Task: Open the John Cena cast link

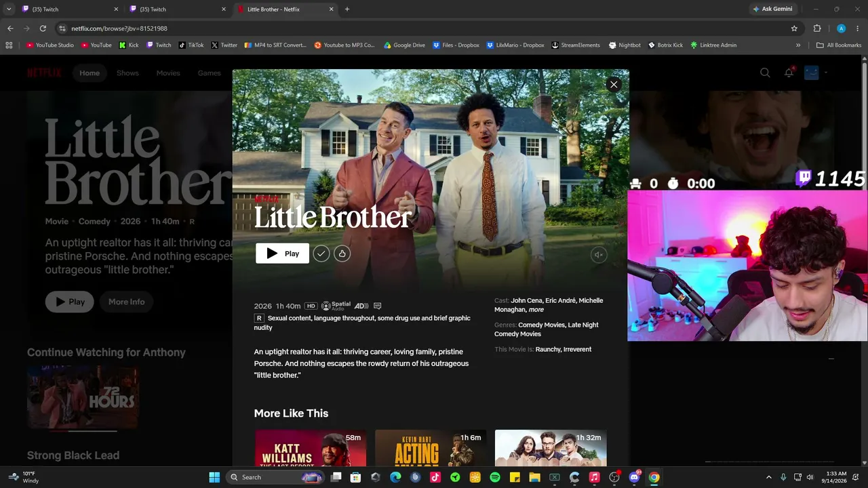Action: [526, 300]
